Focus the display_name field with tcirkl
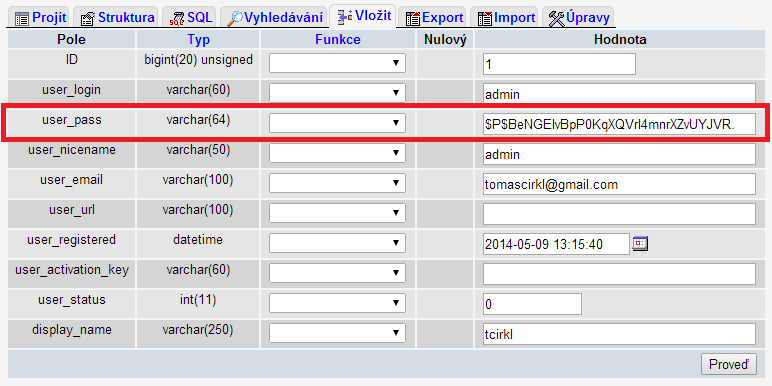 [x=619, y=334]
